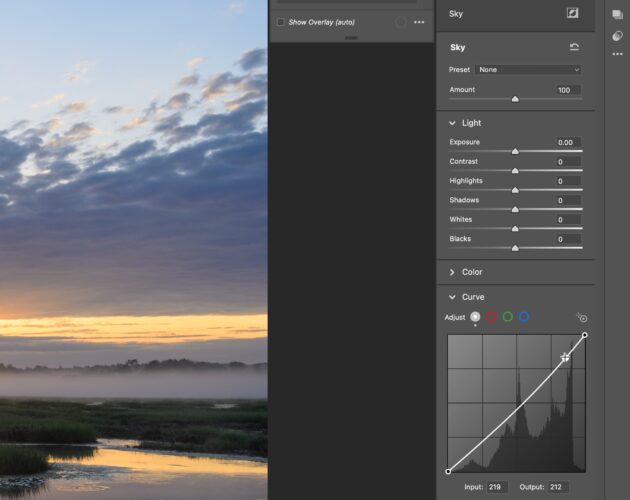Screen dimensions: 630x500
Task: Select the blue curve channel
Action: (524, 317)
